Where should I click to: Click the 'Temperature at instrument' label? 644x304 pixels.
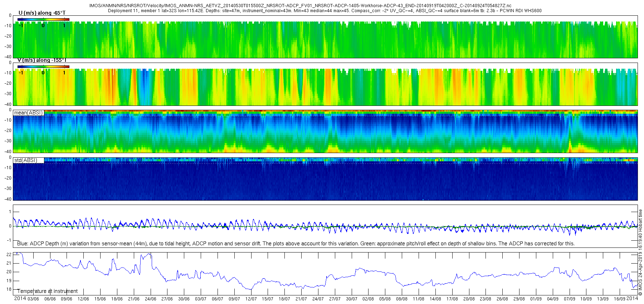[x=47, y=291]
